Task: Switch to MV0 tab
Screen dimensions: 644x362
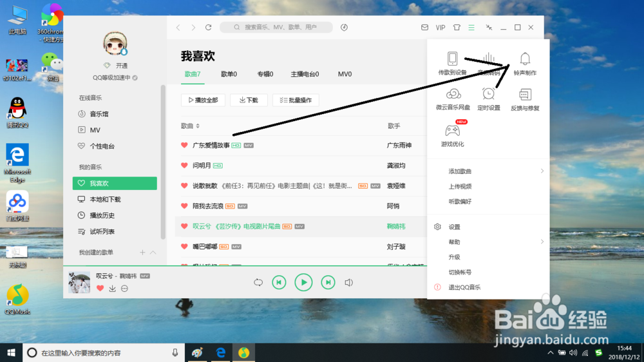Action: [x=345, y=74]
